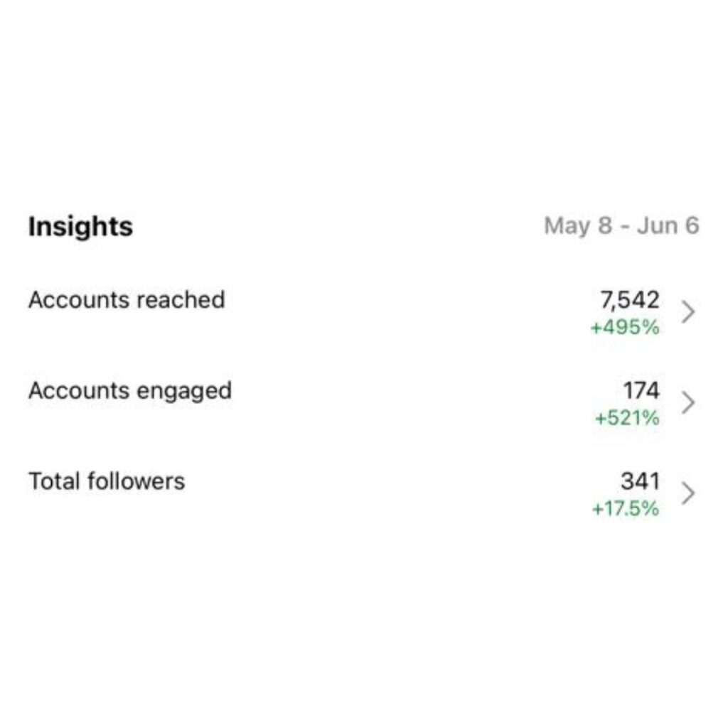Tap the green +17.5% change figure
This screenshot has width=728, height=728.
pyautogui.click(x=625, y=509)
